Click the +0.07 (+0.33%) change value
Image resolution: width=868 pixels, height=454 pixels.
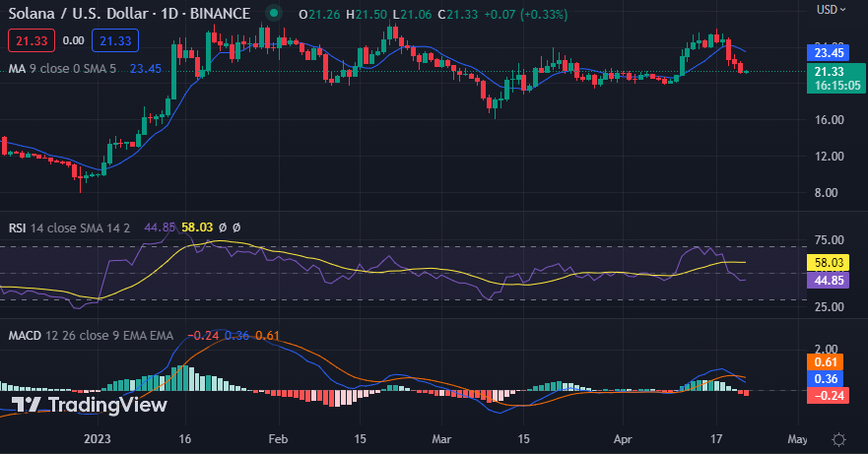[x=526, y=15]
